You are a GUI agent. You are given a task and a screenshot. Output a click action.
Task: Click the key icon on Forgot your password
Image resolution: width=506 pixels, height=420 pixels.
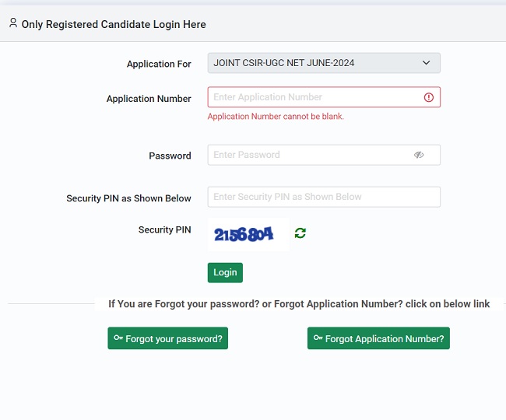point(118,338)
